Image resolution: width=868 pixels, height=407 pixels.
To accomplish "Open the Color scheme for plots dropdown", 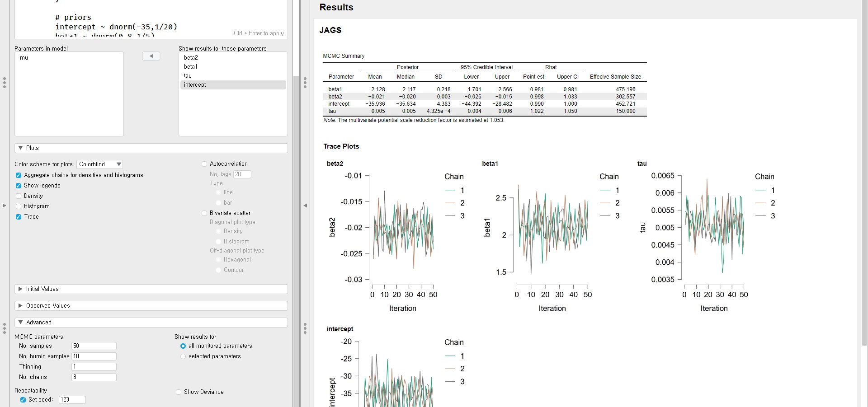I will tap(99, 164).
